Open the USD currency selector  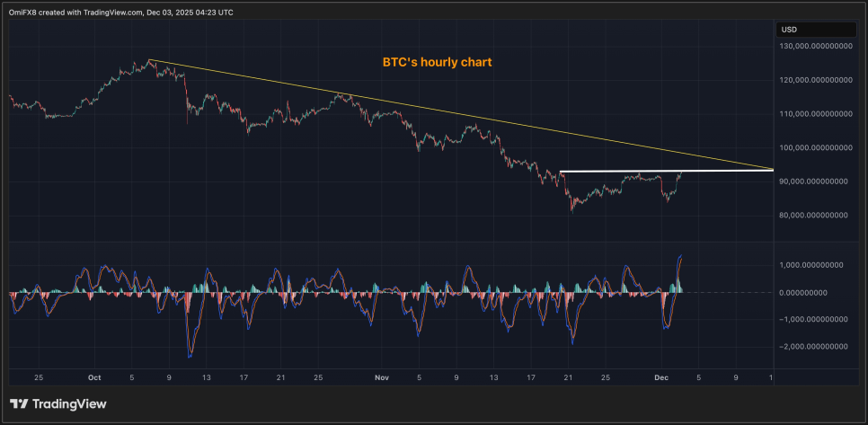click(789, 30)
